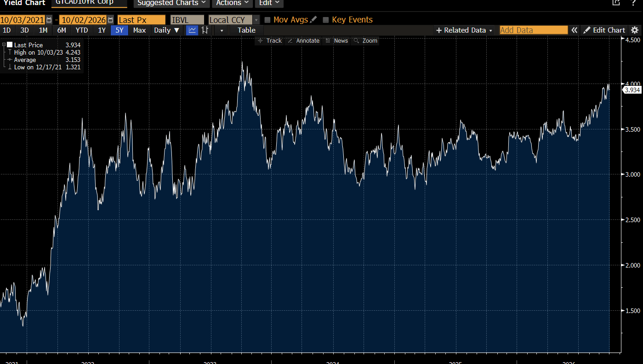Image resolution: width=643 pixels, height=364 pixels.
Task: Click the export/share icon at top right
Action: tap(616, 3)
